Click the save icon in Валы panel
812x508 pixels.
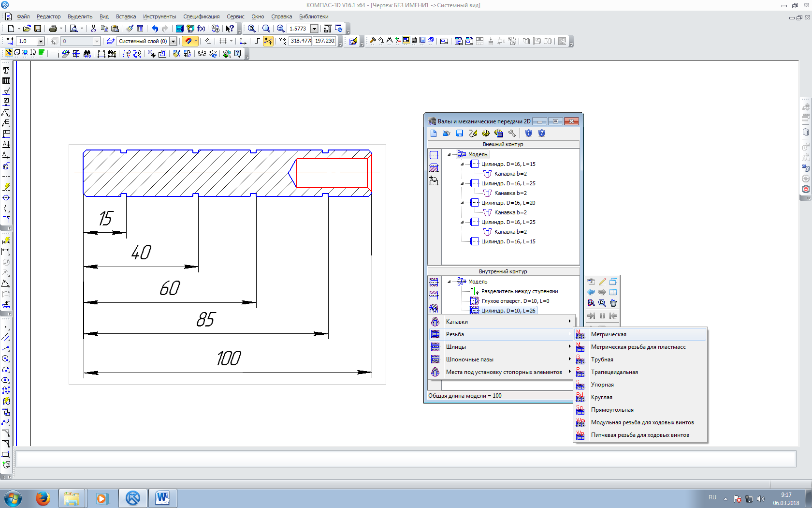(460, 134)
